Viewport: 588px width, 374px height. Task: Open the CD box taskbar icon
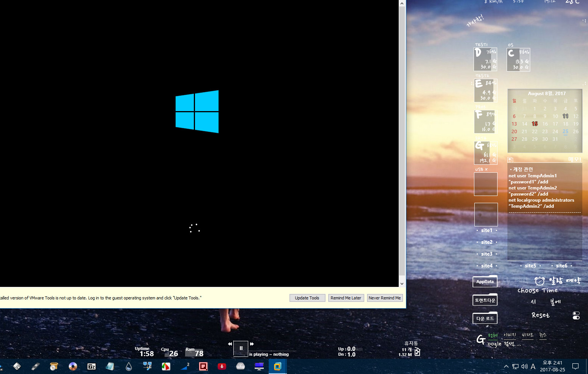coord(54,366)
